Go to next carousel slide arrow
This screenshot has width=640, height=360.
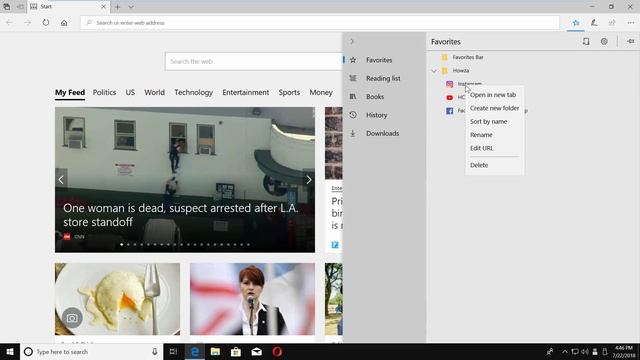coord(309,180)
